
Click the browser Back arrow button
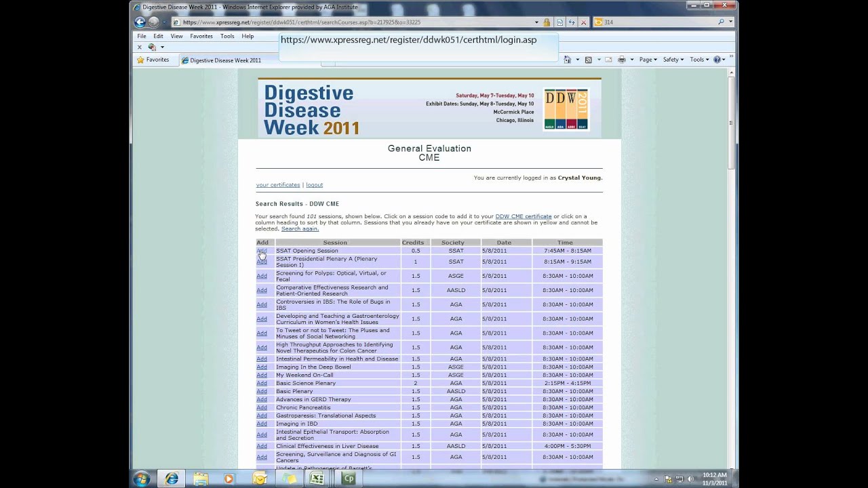pos(140,22)
